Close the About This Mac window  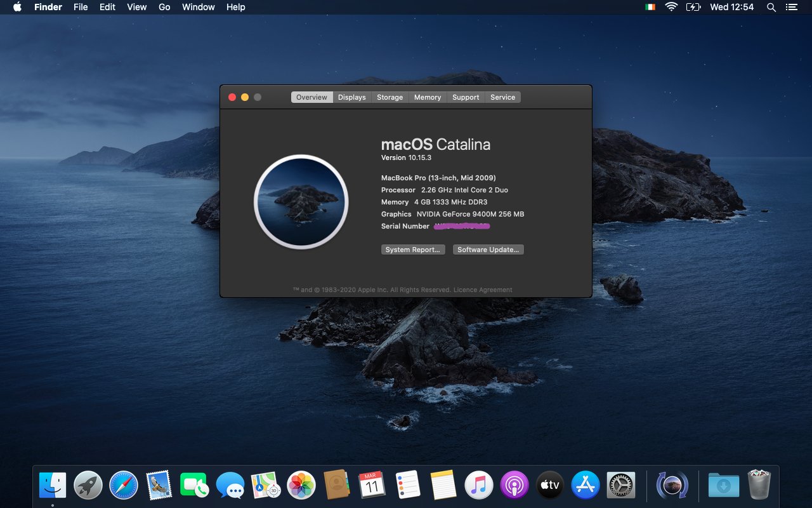tap(232, 97)
